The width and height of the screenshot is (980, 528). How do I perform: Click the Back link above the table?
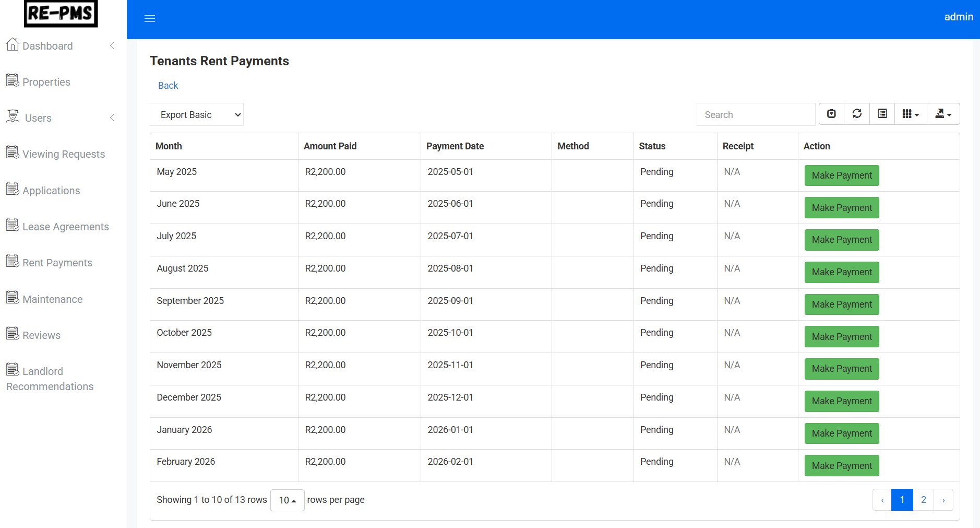pos(168,85)
